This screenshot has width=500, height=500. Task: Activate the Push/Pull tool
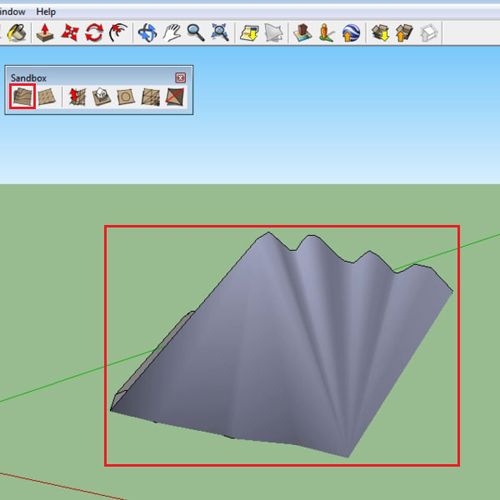click(45, 33)
